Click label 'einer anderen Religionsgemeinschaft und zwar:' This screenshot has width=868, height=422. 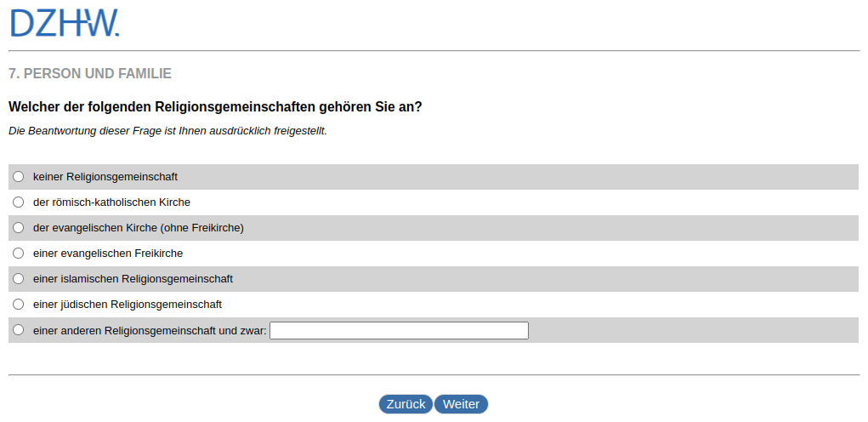pyautogui.click(x=150, y=330)
